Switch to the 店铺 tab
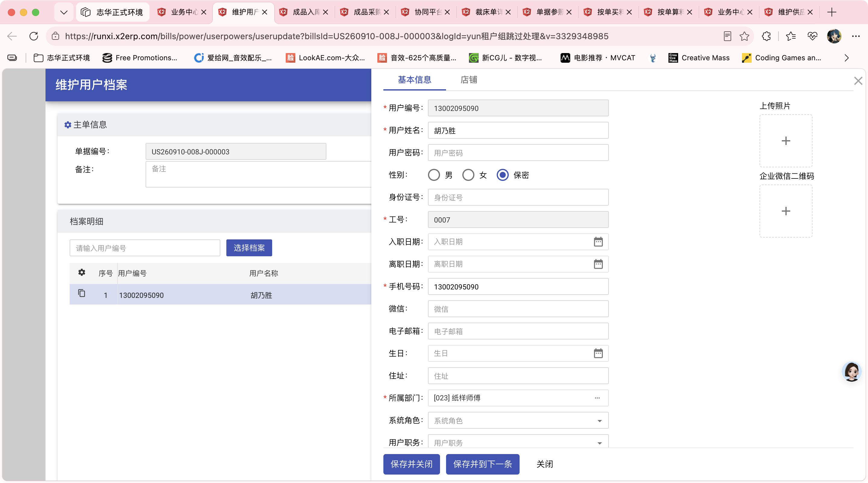Screen dimensions: 868x483 coord(468,80)
